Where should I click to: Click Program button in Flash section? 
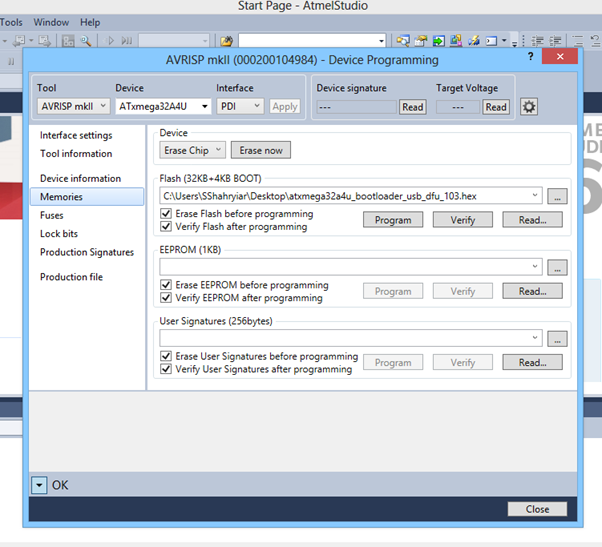(393, 220)
